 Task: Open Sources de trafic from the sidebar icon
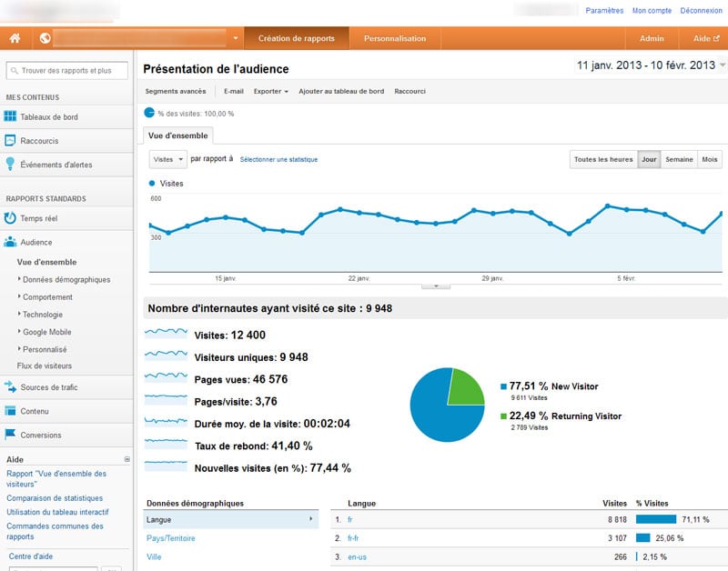pyautogui.click(x=11, y=387)
